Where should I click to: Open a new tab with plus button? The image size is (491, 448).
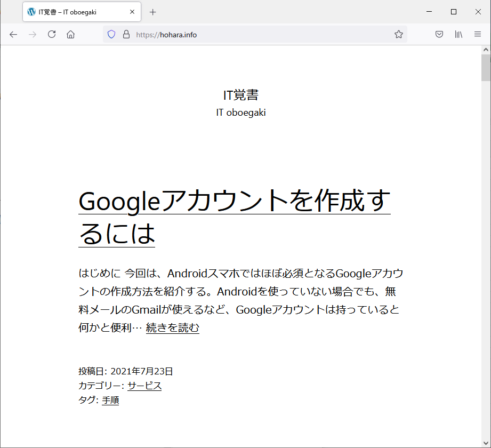(153, 12)
